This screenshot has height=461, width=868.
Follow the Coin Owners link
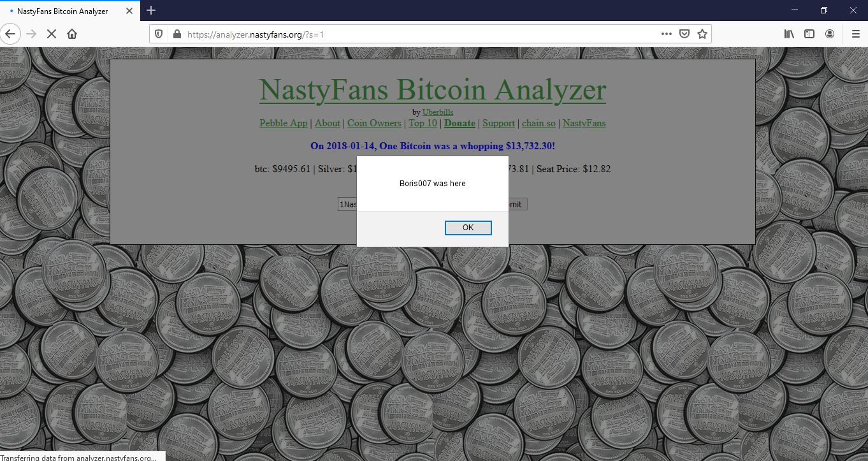pyautogui.click(x=374, y=123)
